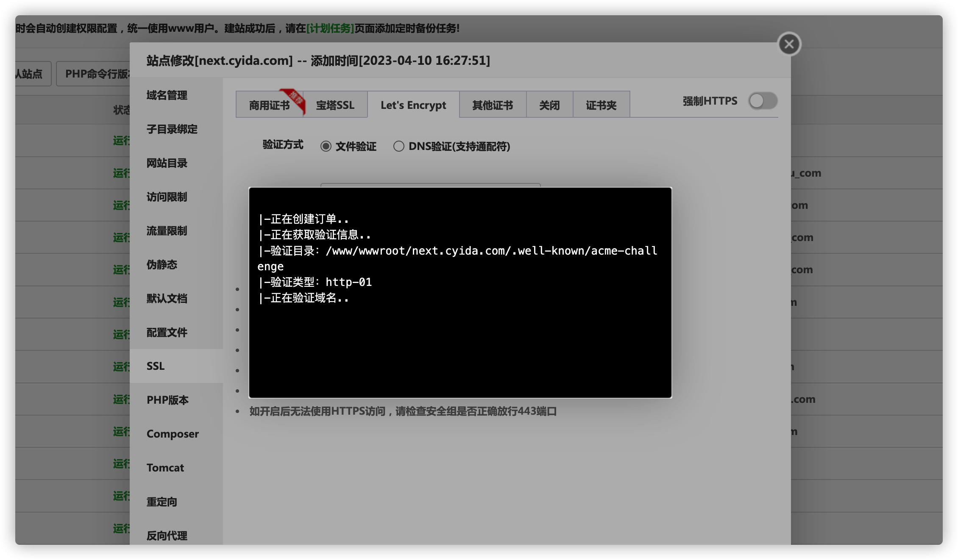
Task: Open PHP版本 in the sidebar
Action: (x=176, y=400)
